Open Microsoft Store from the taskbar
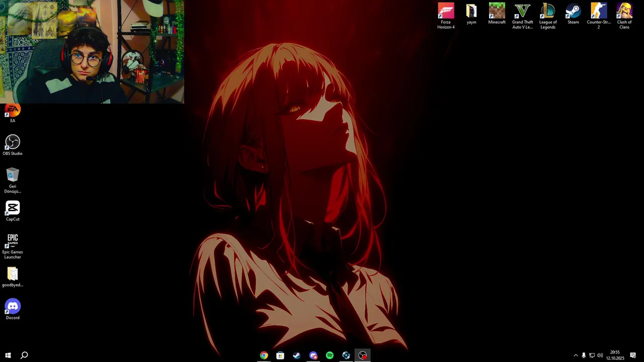 click(280, 355)
